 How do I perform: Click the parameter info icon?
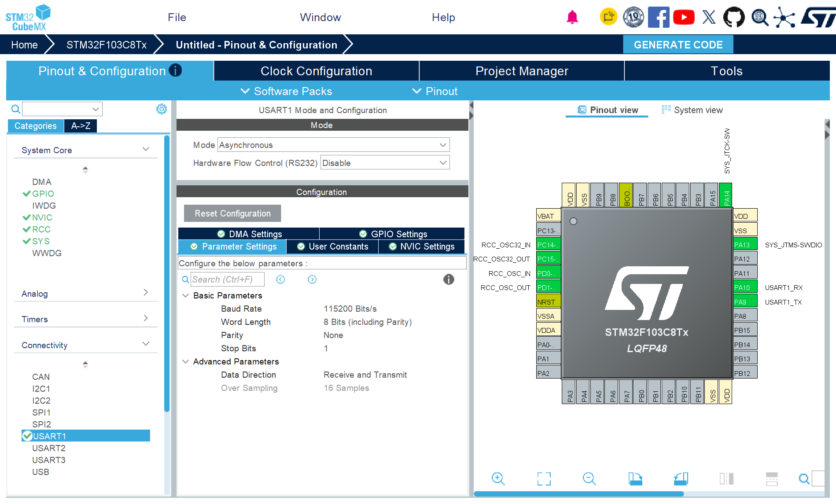click(x=449, y=280)
